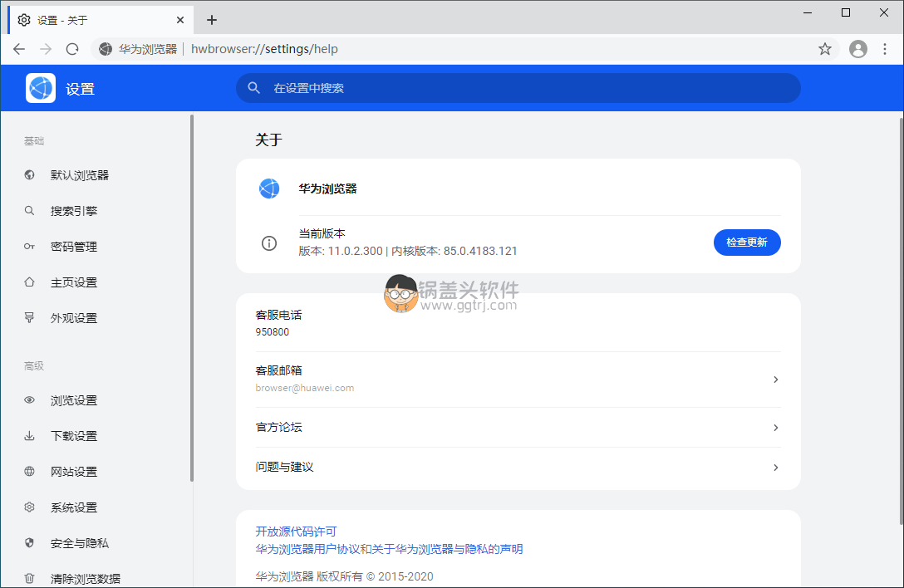The image size is (904, 588).
Task: Open the 开放源代码许可 link
Action: tap(296, 532)
